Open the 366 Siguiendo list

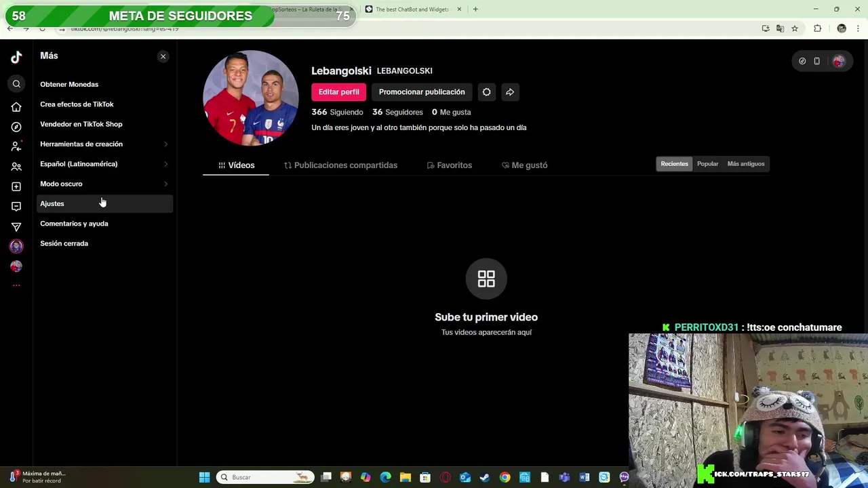[337, 112]
